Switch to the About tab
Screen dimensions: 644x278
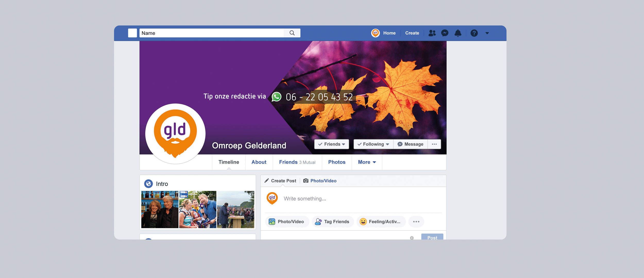pyautogui.click(x=259, y=162)
